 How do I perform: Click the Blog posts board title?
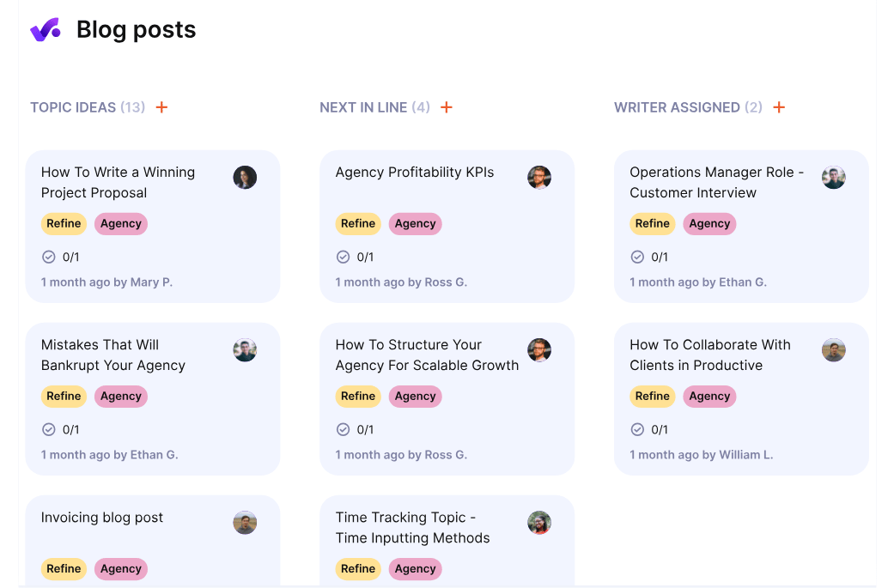(x=137, y=30)
